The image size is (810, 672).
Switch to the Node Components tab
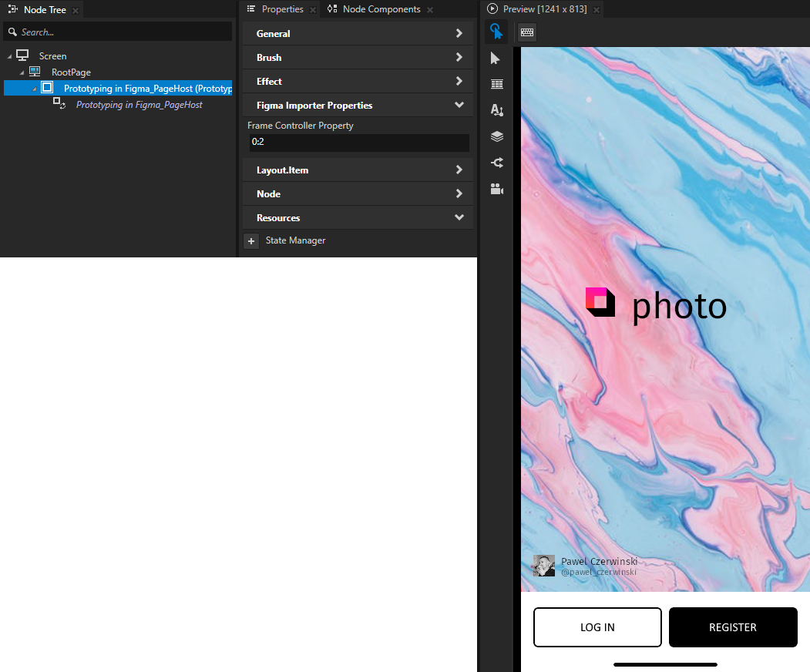(380, 9)
